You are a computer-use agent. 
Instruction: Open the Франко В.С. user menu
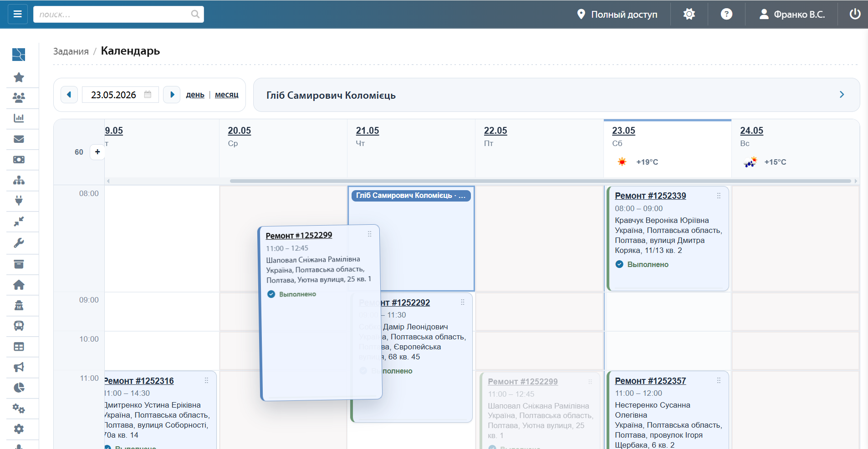tap(792, 14)
